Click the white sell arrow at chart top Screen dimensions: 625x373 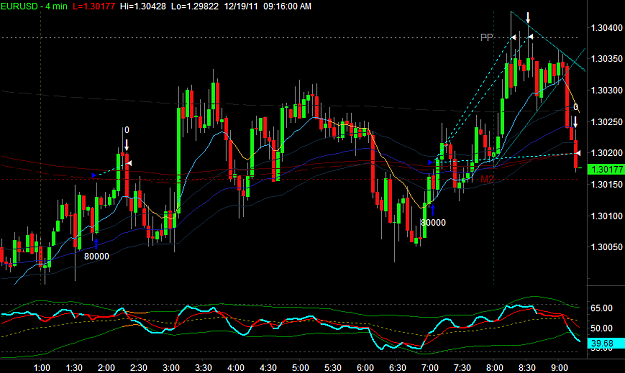point(528,18)
